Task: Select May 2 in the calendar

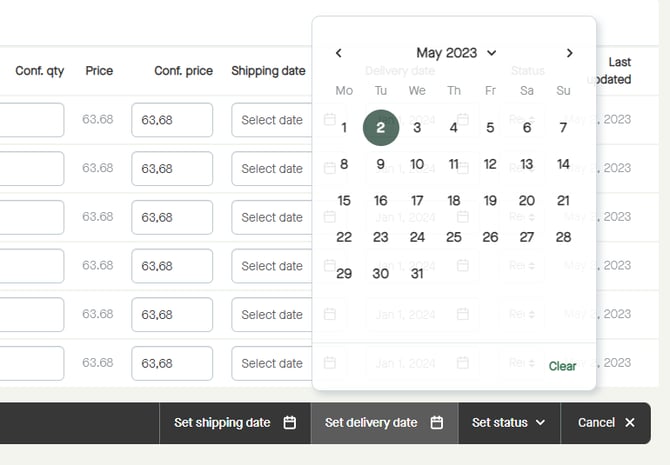Action: (x=381, y=127)
